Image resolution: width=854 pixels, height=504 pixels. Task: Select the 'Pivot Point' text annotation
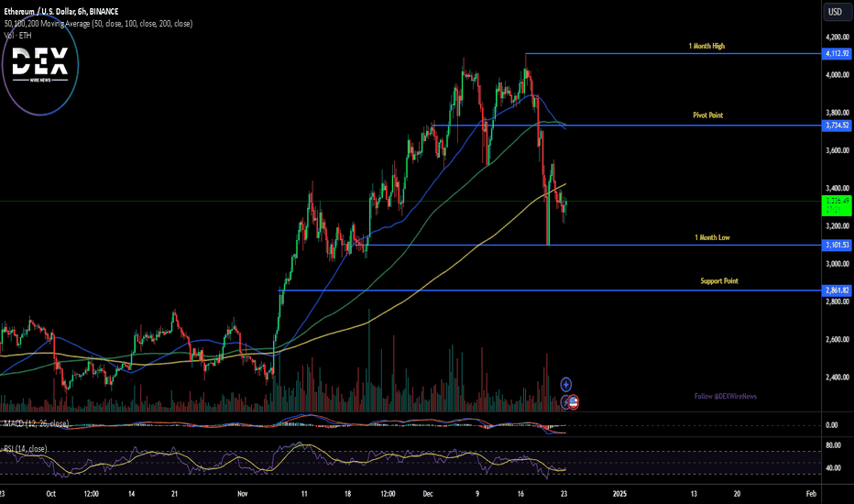coord(708,115)
